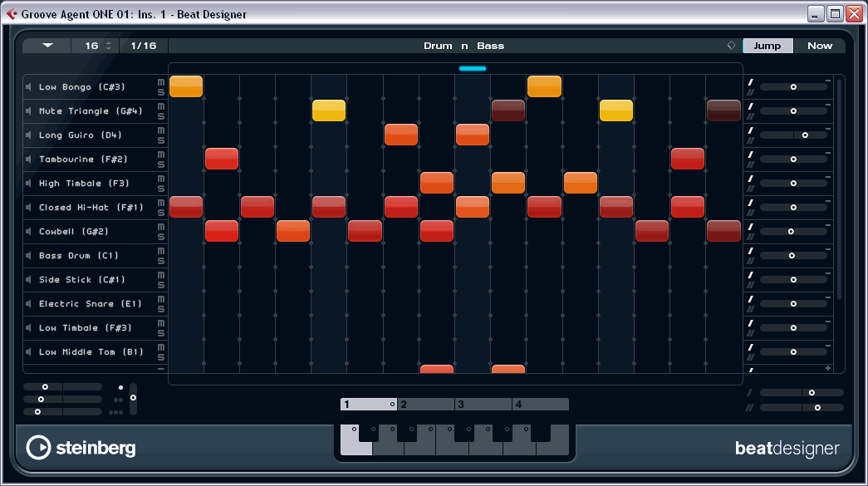Preview the Low Bongo (C#3) sound via speaker icon
868x486 pixels.
coord(28,87)
